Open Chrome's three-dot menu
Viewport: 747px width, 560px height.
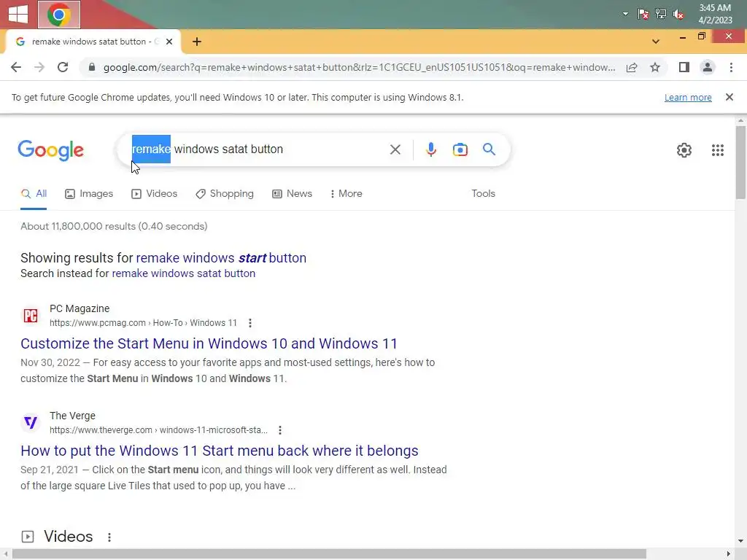731,67
